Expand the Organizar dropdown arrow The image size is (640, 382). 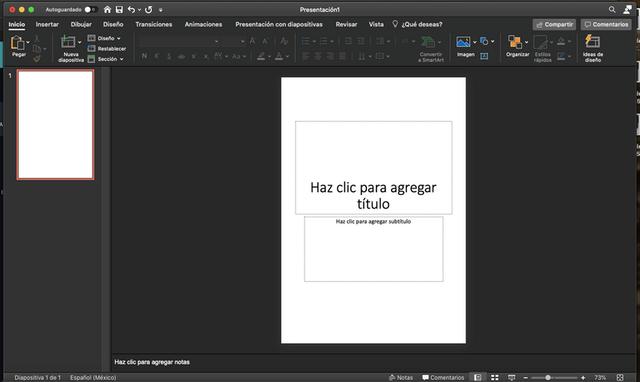[526, 42]
